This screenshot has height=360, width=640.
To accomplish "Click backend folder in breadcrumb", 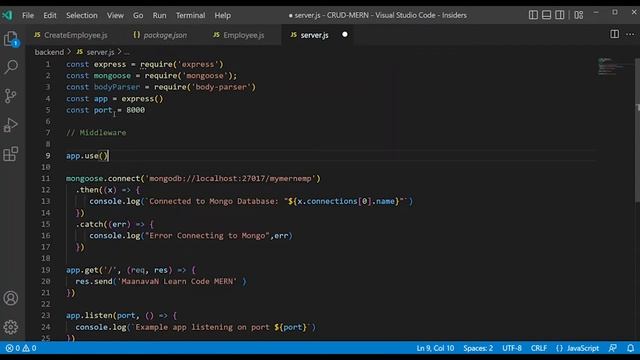I will coord(49,52).
